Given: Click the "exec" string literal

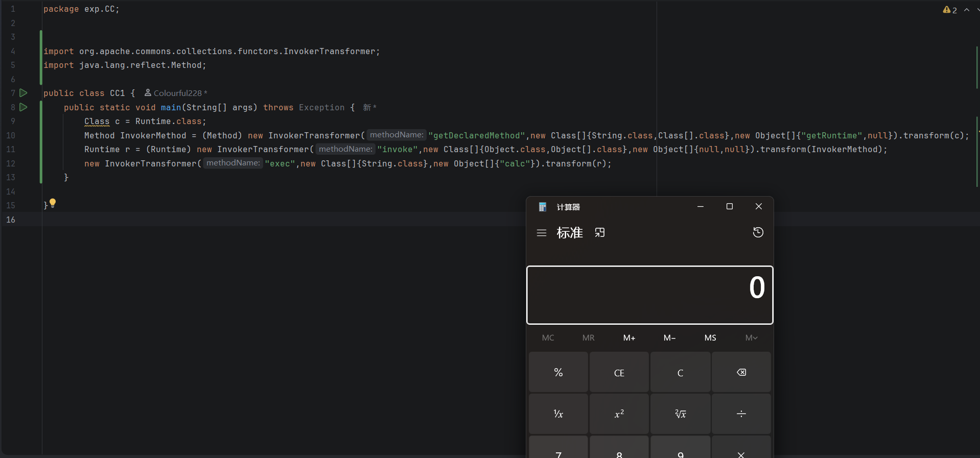Looking at the screenshot, I should (x=280, y=163).
